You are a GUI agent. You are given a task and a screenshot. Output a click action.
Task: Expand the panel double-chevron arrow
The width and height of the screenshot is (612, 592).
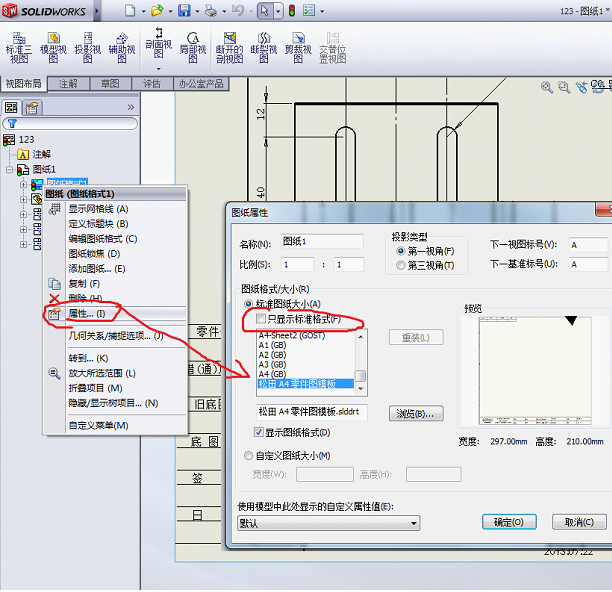(x=131, y=107)
